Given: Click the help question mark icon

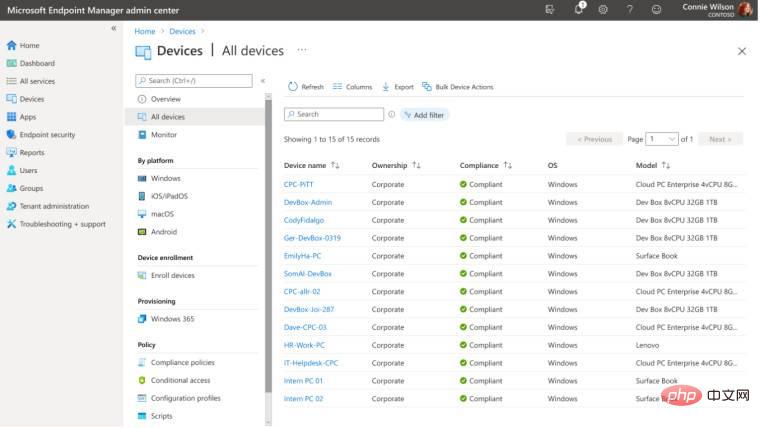Looking at the screenshot, I should click(x=630, y=9).
